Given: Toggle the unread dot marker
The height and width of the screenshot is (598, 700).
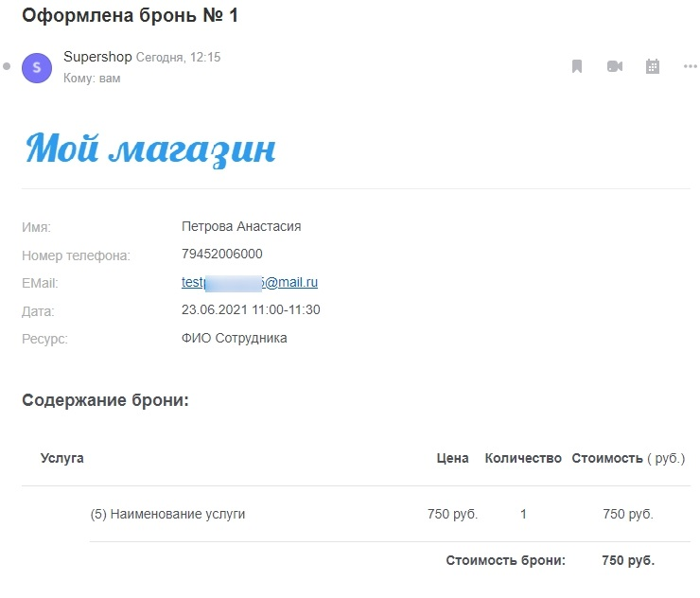Looking at the screenshot, I should [7, 66].
